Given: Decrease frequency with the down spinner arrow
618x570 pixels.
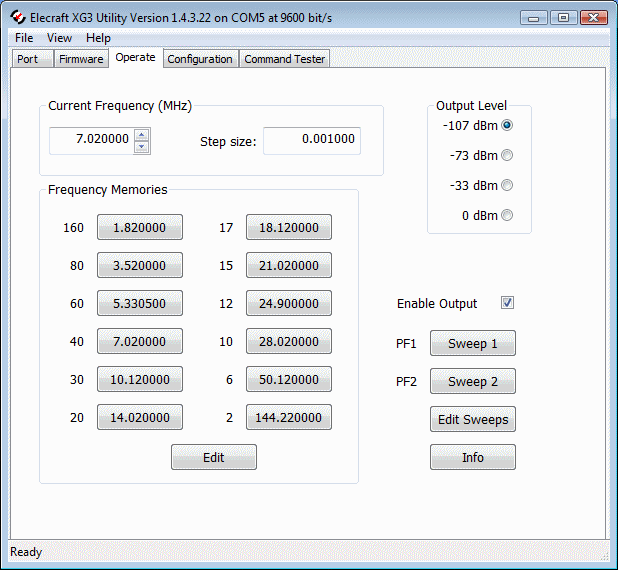Looking at the screenshot, I should point(142,147).
